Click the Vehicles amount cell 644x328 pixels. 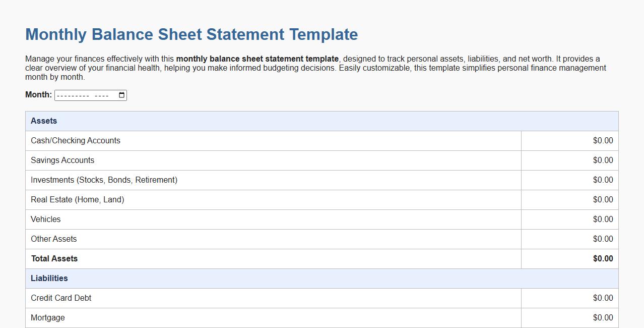569,219
